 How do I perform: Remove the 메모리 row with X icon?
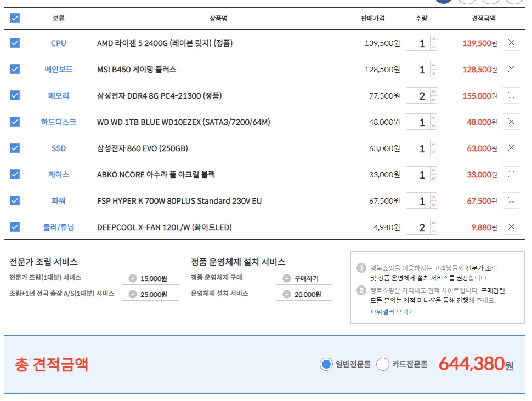[x=511, y=95]
